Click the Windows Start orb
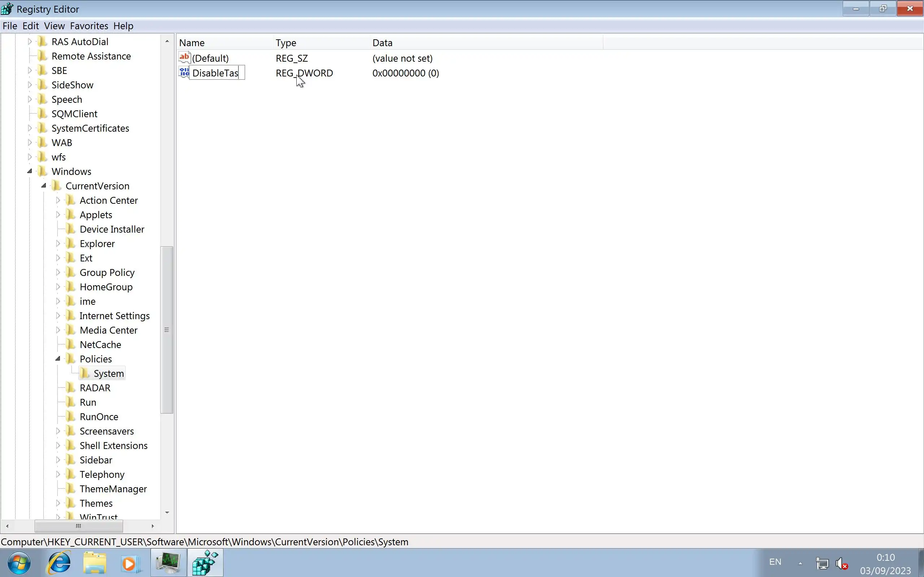Viewport: 924px width, 577px height. coord(19,563)
